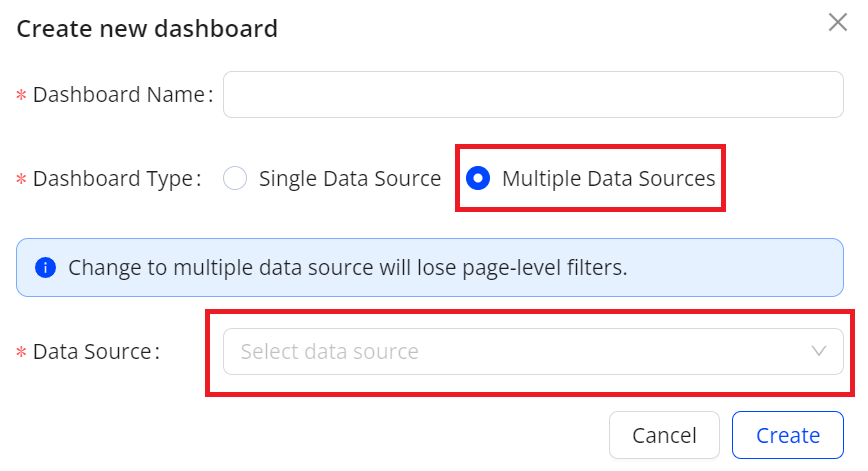Image resolution: width=868 pixels, height=471 pixels.
Task: Click the 'Data Source' field label
Action: (x=92, y=352)
